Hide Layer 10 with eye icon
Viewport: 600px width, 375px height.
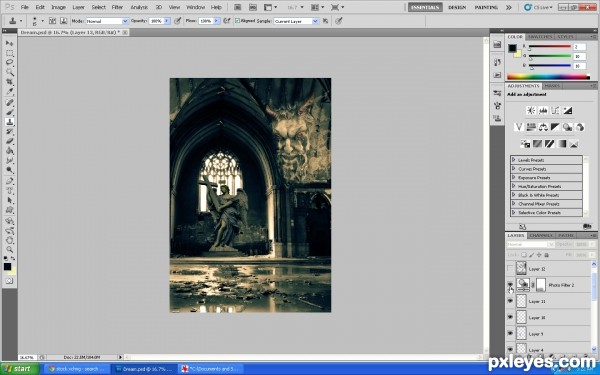point(510,317)
